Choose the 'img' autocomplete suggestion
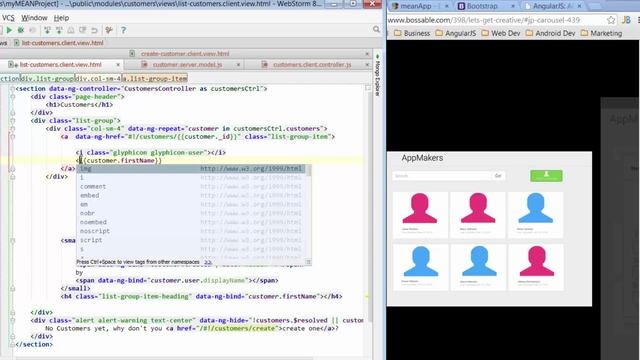Image resolution: width=640 pixels, height=360 pixels. [x=191, y=169]
